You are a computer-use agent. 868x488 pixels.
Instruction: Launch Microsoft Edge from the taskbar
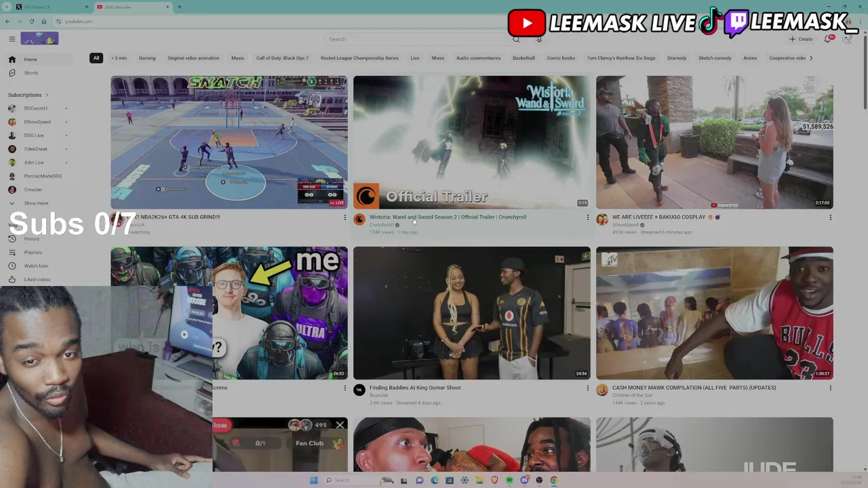tap(435, 481)
